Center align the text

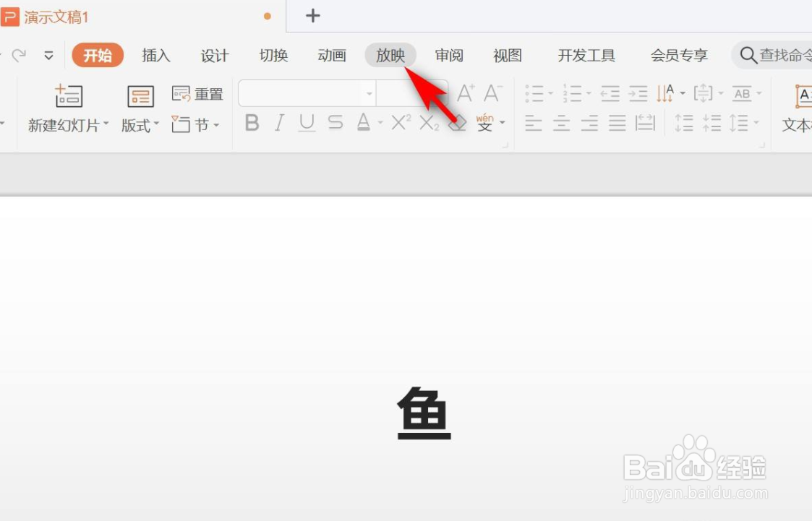pos(561,123)
